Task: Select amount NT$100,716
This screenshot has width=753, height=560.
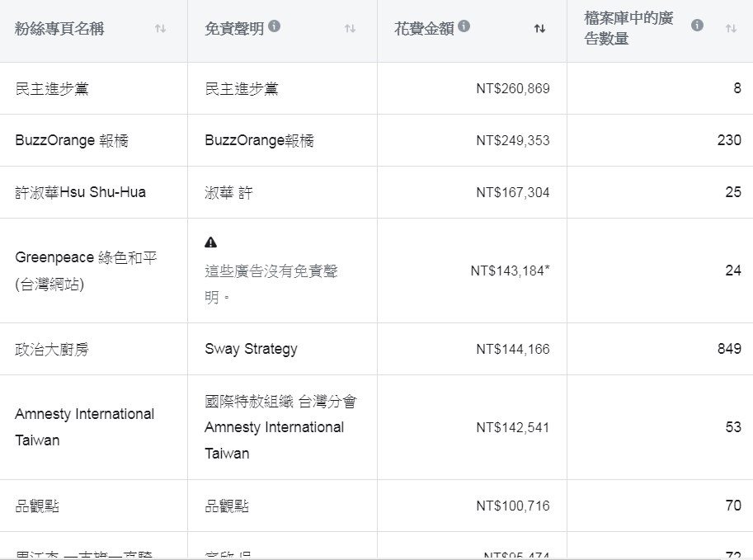Action: 513,506
